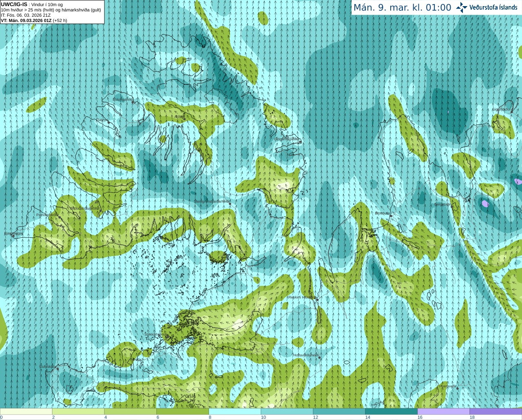Click the legend tick number 16
The height and width of the screenshot is (420, 522).
click(x=420, y=417)
